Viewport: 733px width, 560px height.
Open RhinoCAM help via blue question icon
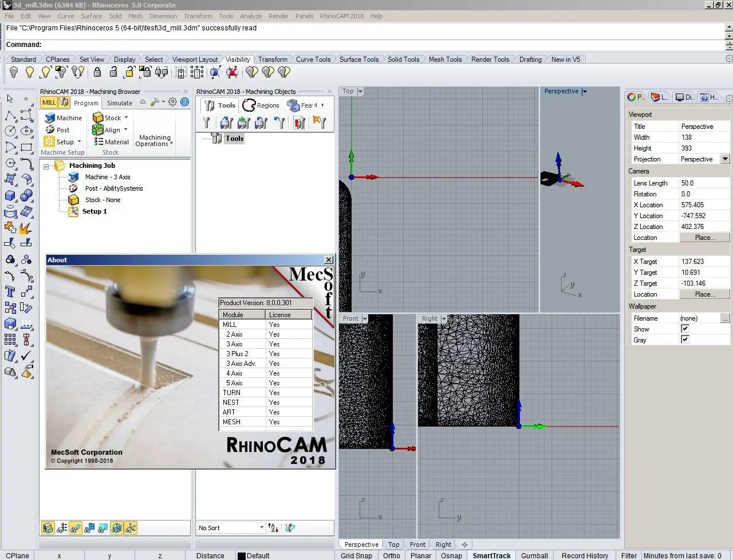(x=184, y=102)
